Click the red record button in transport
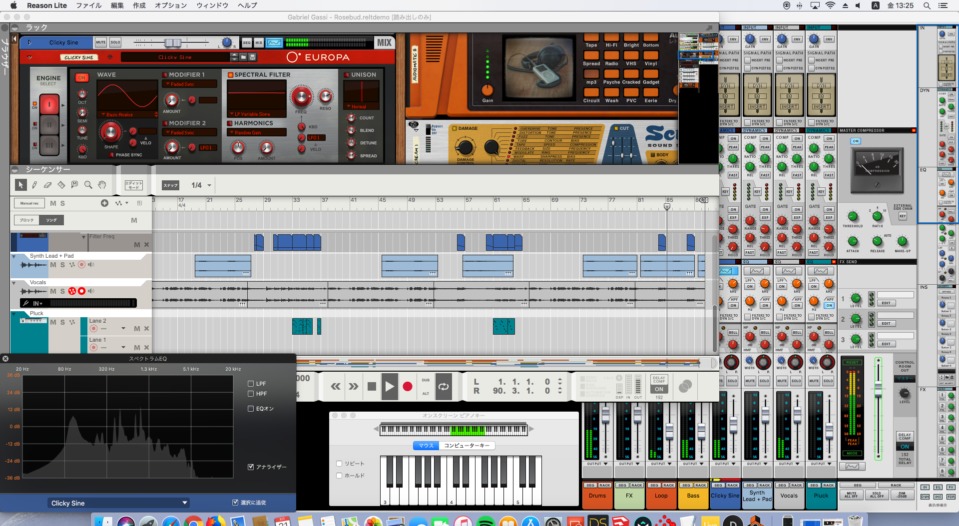 [407, 387]
